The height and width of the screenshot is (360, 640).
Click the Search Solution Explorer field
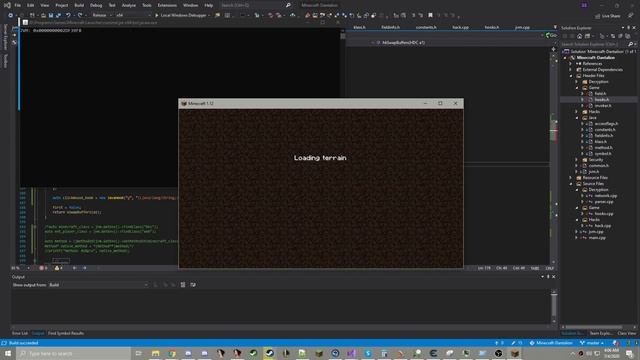pyautogui.click(x=594, y=44)
